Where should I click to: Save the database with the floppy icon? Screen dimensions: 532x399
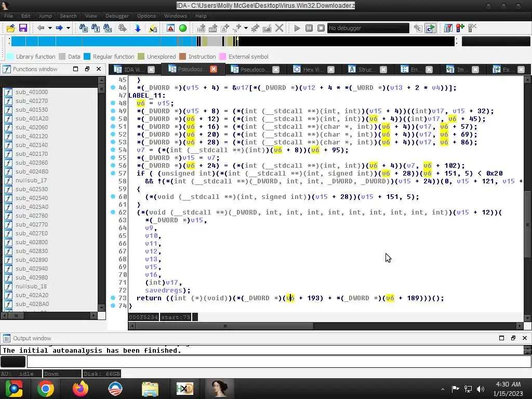(23, 28)
